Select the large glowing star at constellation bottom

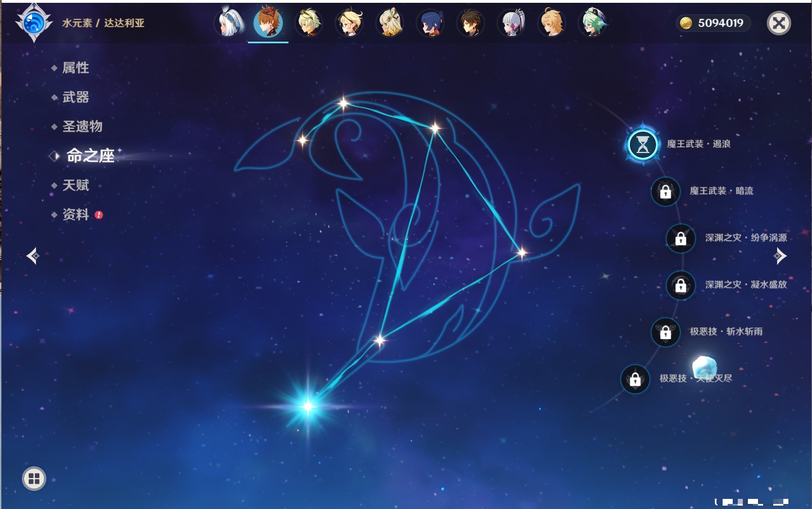coord(308,406)
